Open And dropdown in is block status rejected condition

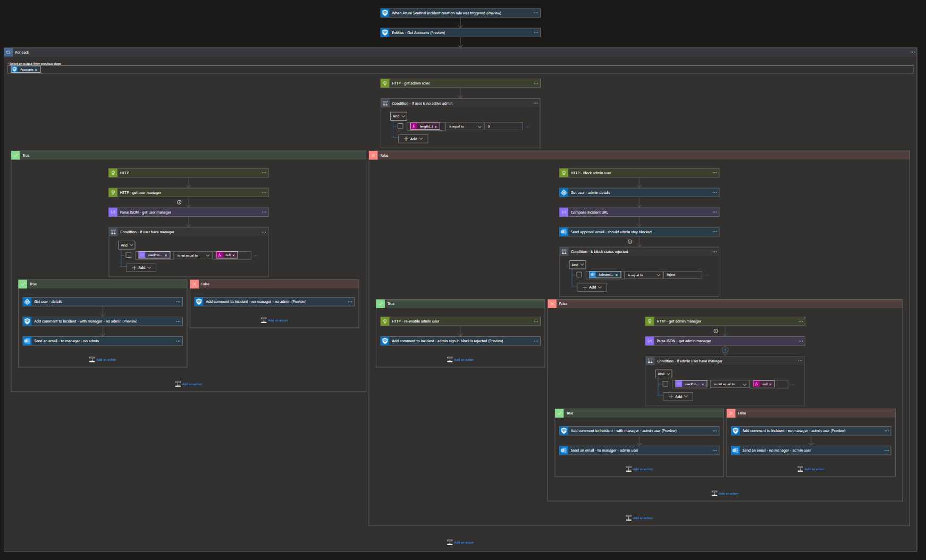tap(577, 265)
